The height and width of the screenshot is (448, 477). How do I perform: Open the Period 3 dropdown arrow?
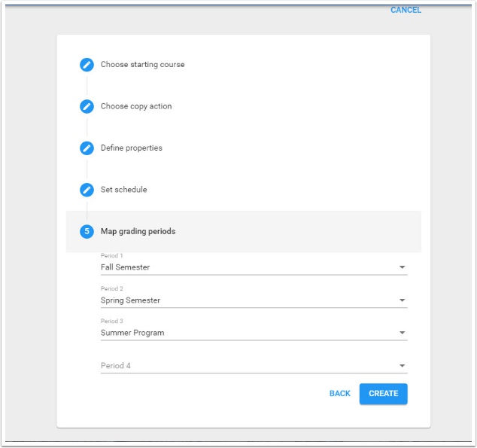coord(402,333)
